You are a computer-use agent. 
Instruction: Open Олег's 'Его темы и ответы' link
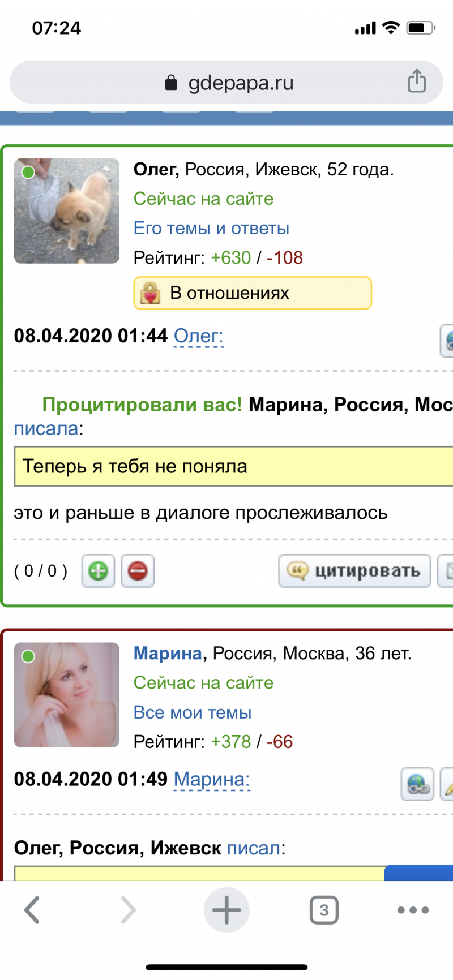point(211,228)
